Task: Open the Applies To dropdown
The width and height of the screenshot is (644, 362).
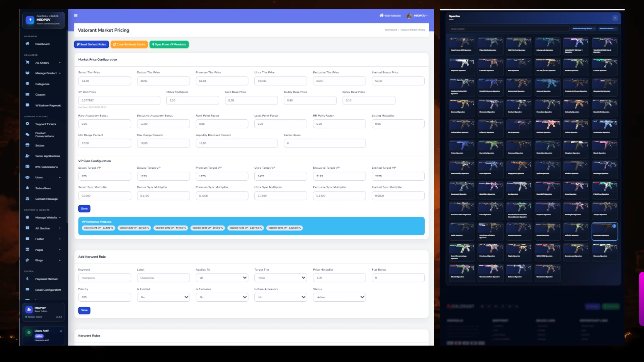Action: coord(222,278)
